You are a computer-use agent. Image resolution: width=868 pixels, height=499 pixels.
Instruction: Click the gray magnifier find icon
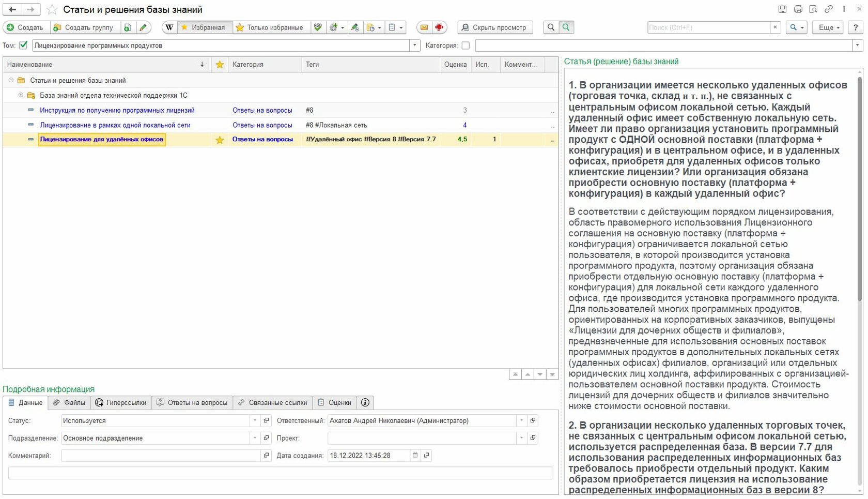551,27
